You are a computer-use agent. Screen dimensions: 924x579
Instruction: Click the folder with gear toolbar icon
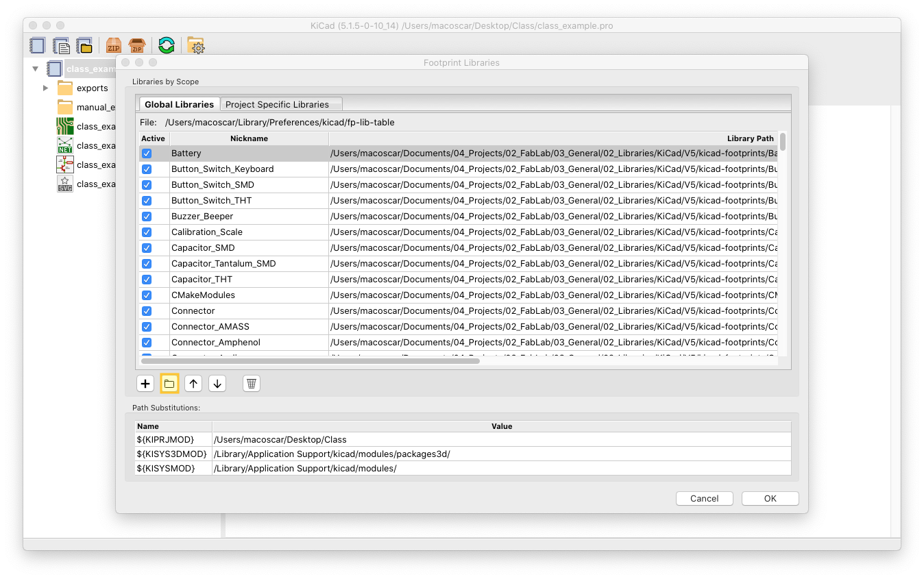pos(196,46)
